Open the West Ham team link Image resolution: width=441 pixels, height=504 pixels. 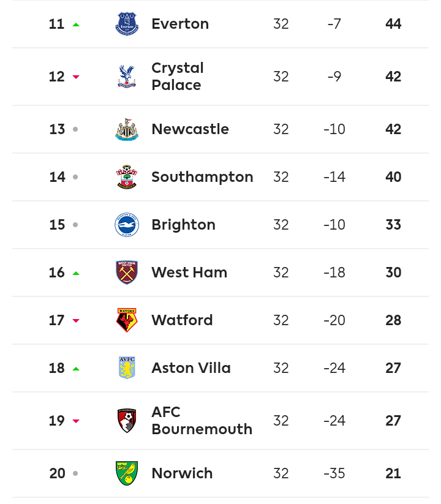pos(189,273)
